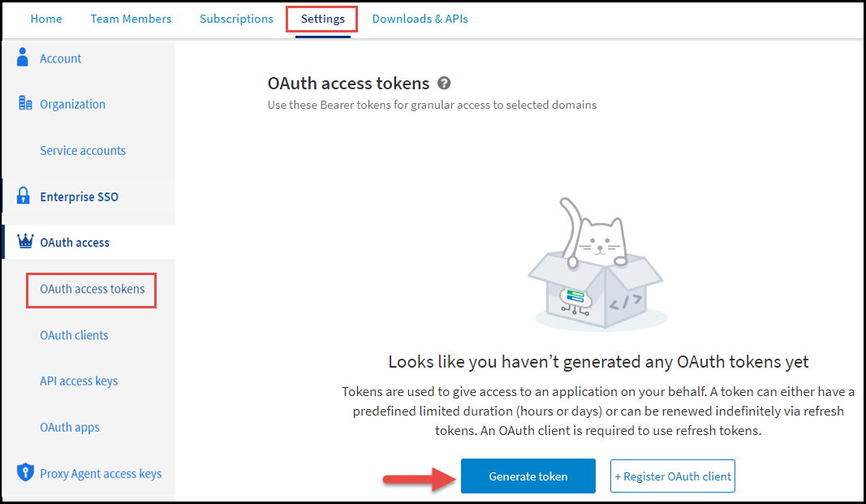Select the Settings tab
The width and height of the screenshot is (866, 504).
click(x=321, y=18)
